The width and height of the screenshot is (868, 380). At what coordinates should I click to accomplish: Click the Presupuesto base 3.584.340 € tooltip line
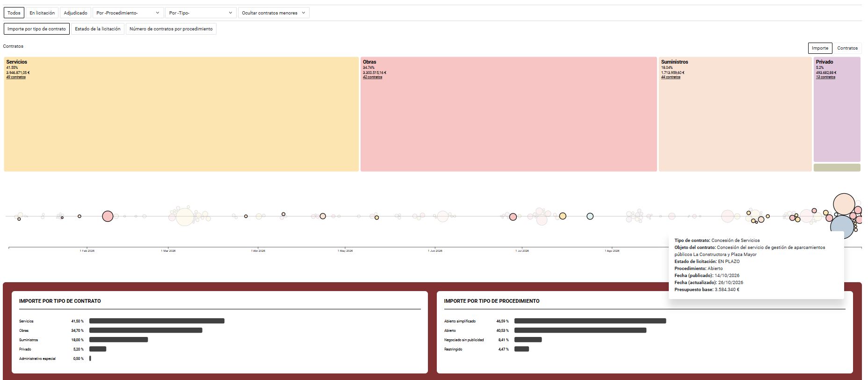click(x=707, y=290)
